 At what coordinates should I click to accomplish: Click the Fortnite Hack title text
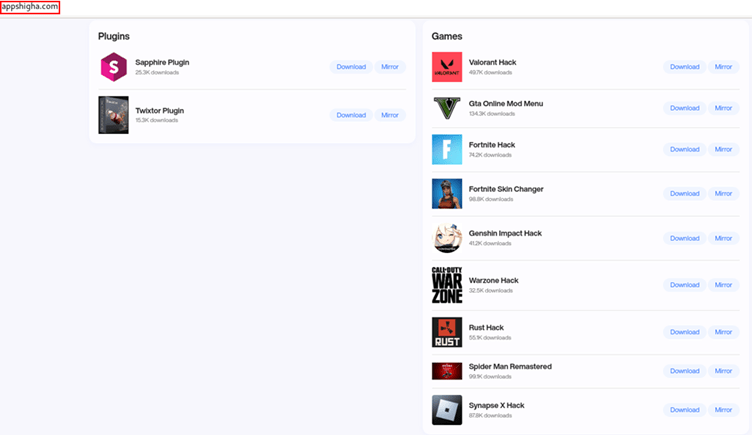point(492,145)
